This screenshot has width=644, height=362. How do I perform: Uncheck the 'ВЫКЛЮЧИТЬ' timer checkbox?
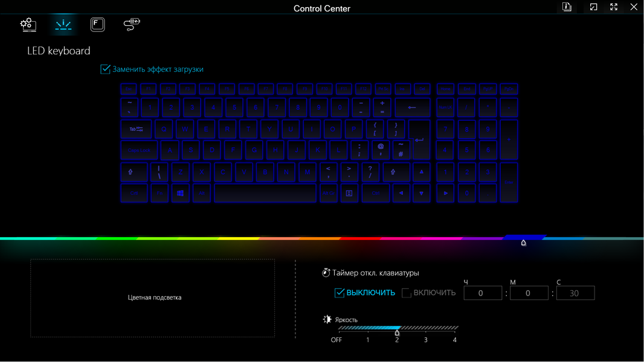tap(340, 293)
